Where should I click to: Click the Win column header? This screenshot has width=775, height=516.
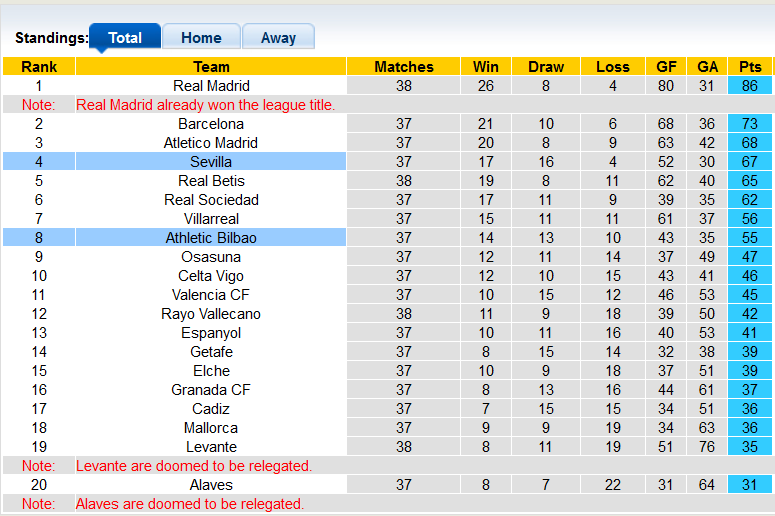(x=486, y=67)
